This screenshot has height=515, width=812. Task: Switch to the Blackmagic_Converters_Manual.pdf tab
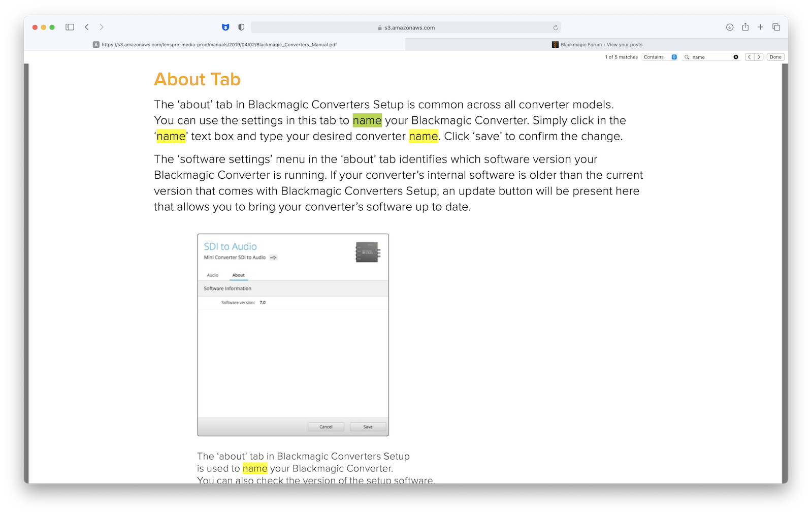click(x=215, y=45)
